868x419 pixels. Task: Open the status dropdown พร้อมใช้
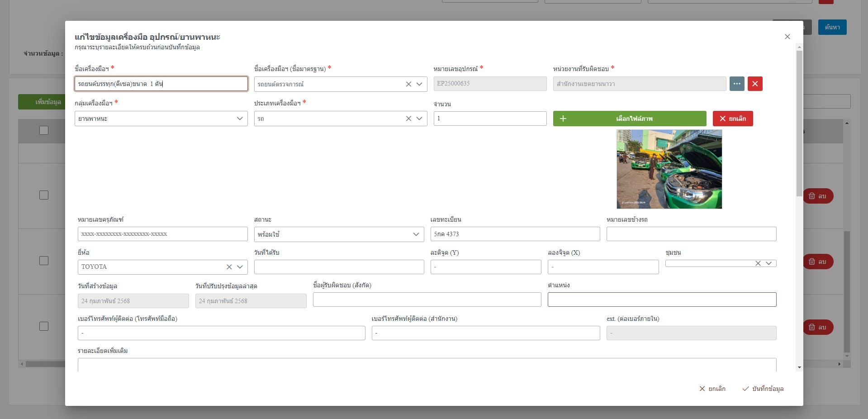point(339,234)
